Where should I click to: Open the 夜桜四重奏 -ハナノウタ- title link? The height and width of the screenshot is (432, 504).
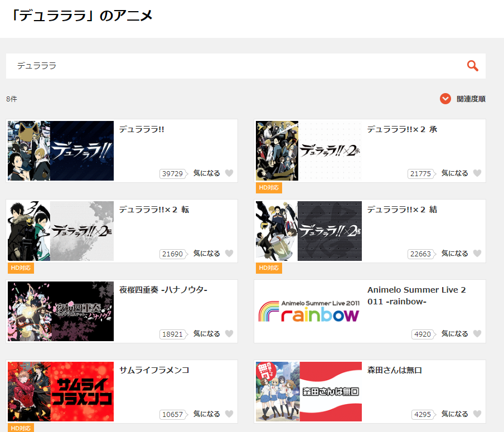(163, 290)
